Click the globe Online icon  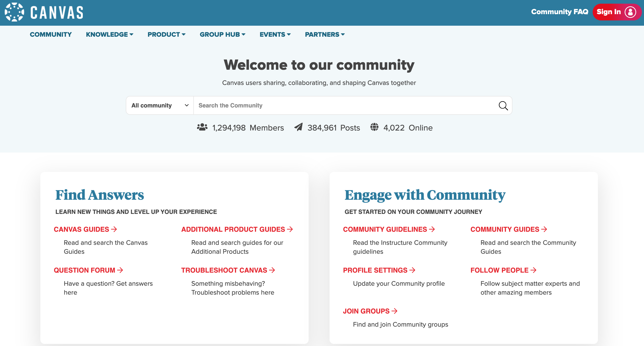(374, 127)
